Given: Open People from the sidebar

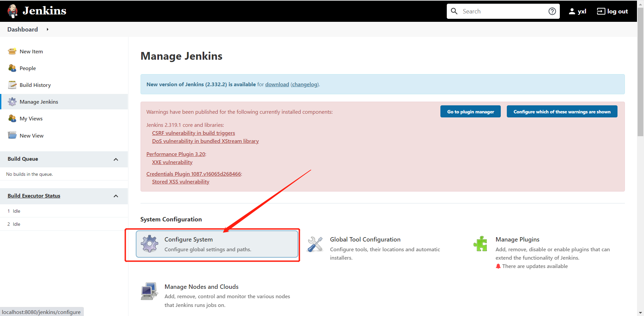Looking at the screenshot, I should coord(28,68).
